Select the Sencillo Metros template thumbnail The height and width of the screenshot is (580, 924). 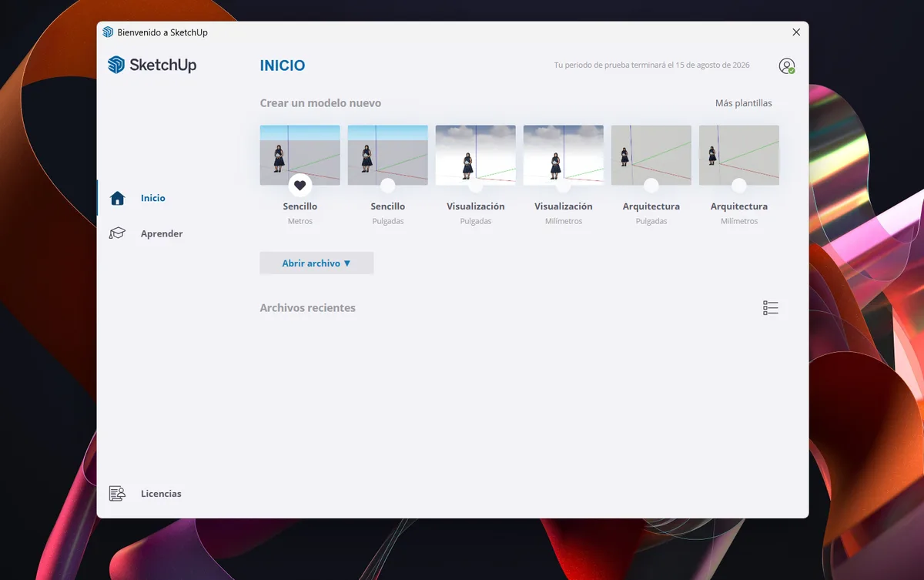(x=300, y=155)
